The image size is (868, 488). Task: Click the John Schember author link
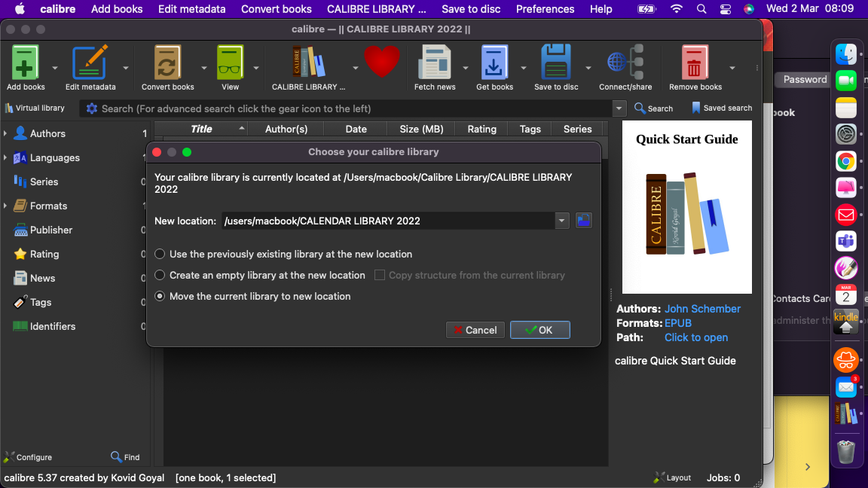point(702,309)
